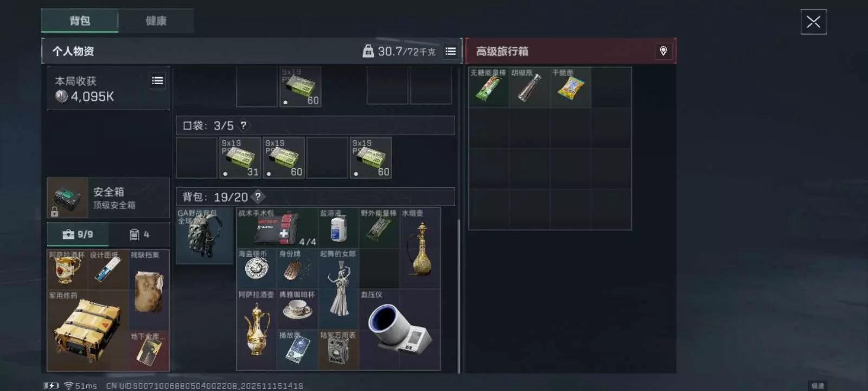Screen dimensions: 868x391
Task: Select the 血压仪 blood pressure monitor item
Action: tap(399, 330)
